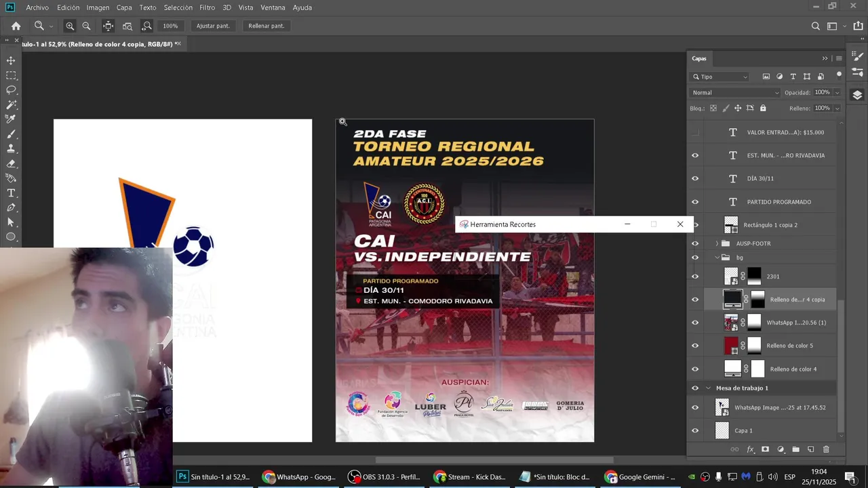Filter layers by type layer icon
Image resolution: width=868 pixels, height=488 pixels.
[793, 77]
